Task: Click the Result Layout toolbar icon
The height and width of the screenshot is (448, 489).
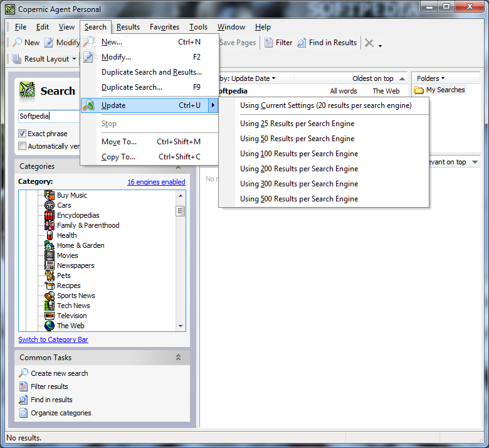Action: click(16, 59)
